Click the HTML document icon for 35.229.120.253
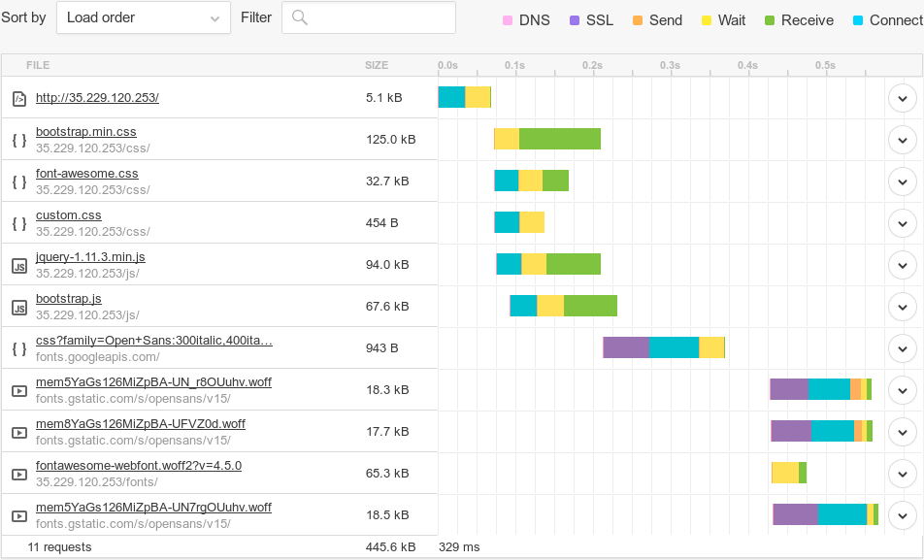This screenshot has width=924, height=560. [x=18, y=98]
